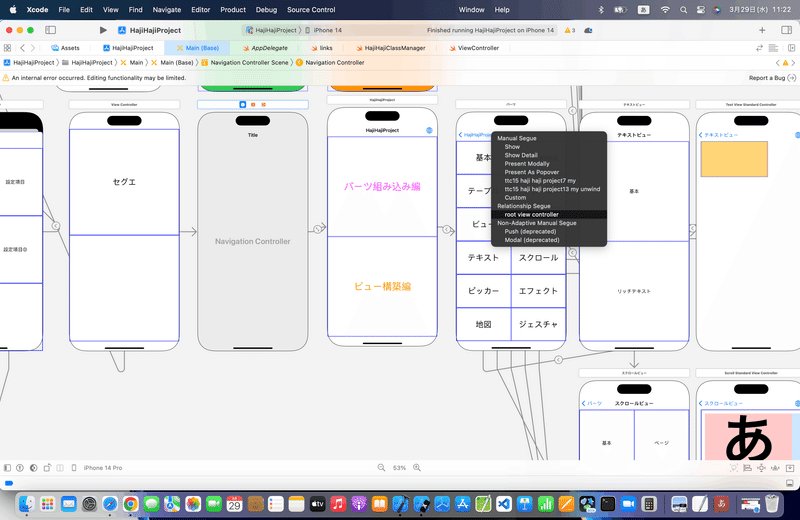Screen dimensions: 800x520
Task: Click the Embed In button
Action: click(x=790, y=467)
